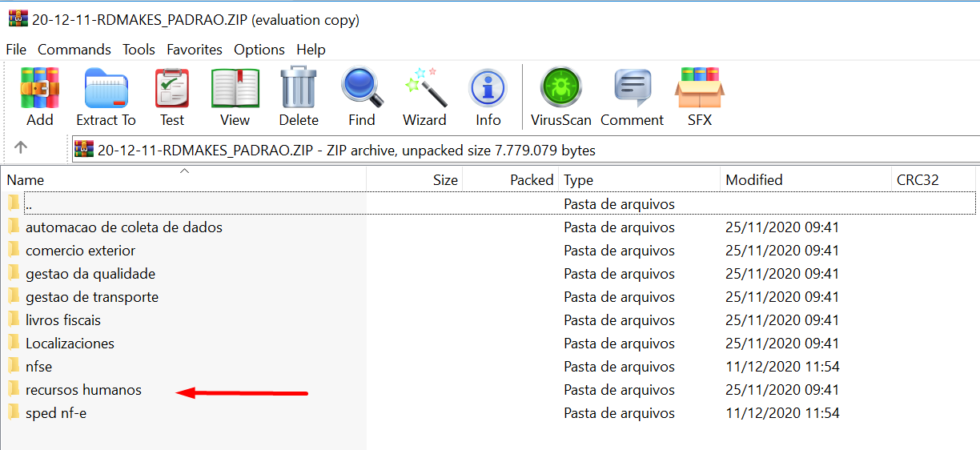This screenshot has height=450, width=980.
Task: Select 'automacao de coleta de dados' folder name
Action: coord(124,227)
